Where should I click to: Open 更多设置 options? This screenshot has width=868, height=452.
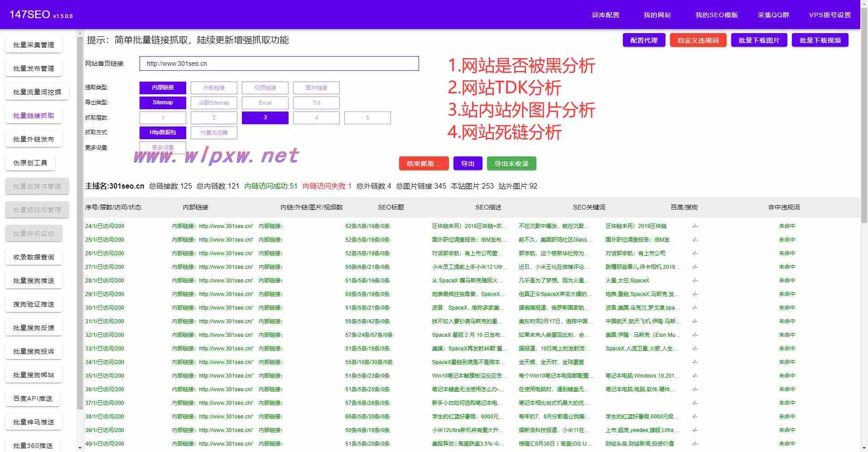(x=163, y=147)
